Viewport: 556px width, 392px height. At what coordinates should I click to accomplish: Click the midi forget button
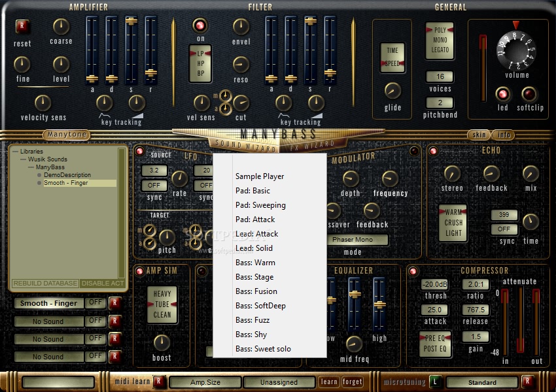click(x=352, y=382)
